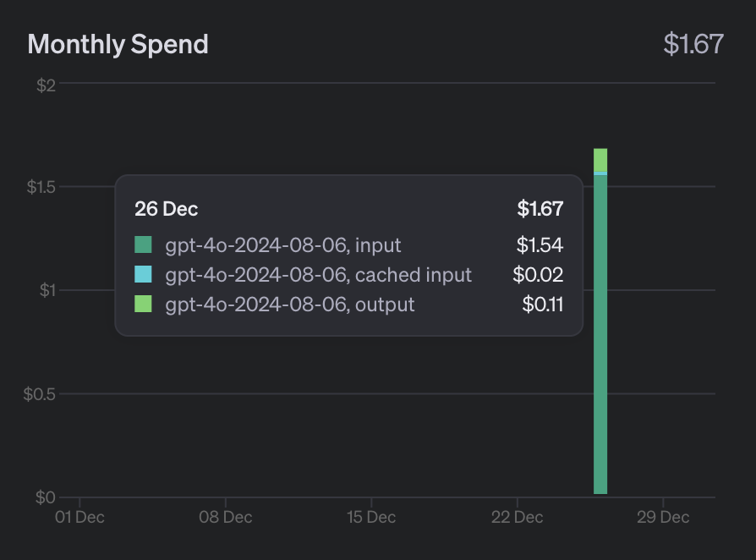The width and height of the screenshot is (756, 560).
Task: Click the gpt-4o-2024-08-06, output legend label
Action: 290,305
